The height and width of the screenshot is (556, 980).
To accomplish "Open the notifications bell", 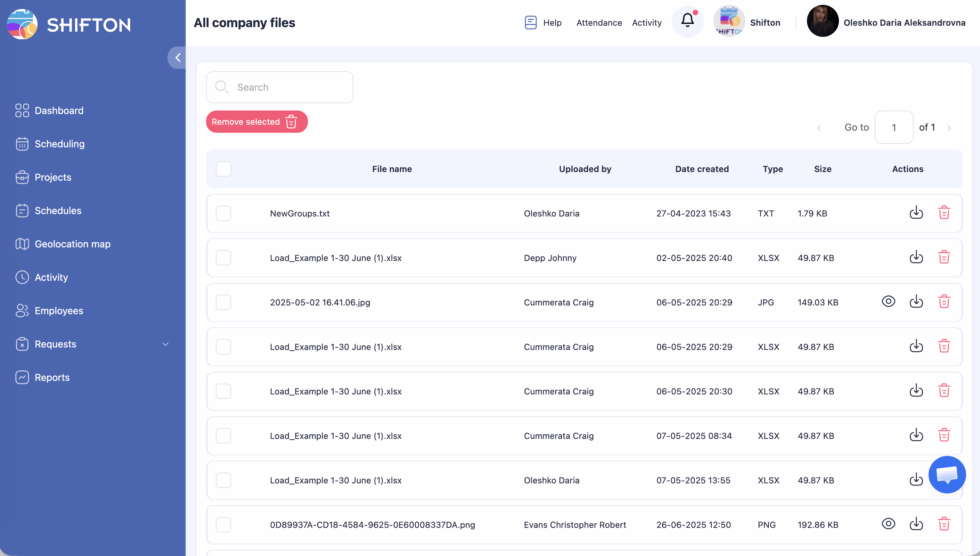I will (x=687, y=21).
